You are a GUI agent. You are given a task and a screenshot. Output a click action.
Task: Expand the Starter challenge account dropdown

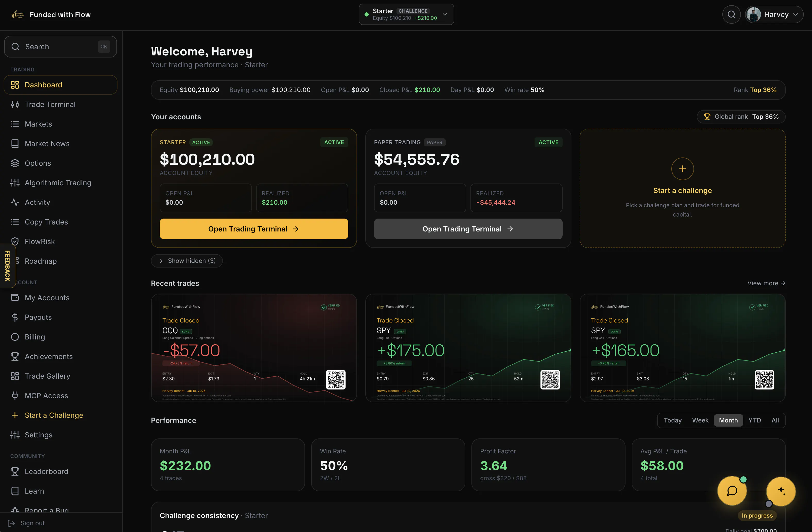406,14
